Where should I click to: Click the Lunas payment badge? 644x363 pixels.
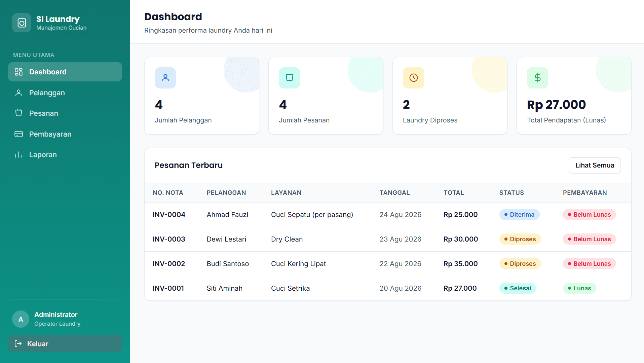[x=579, y=288]
